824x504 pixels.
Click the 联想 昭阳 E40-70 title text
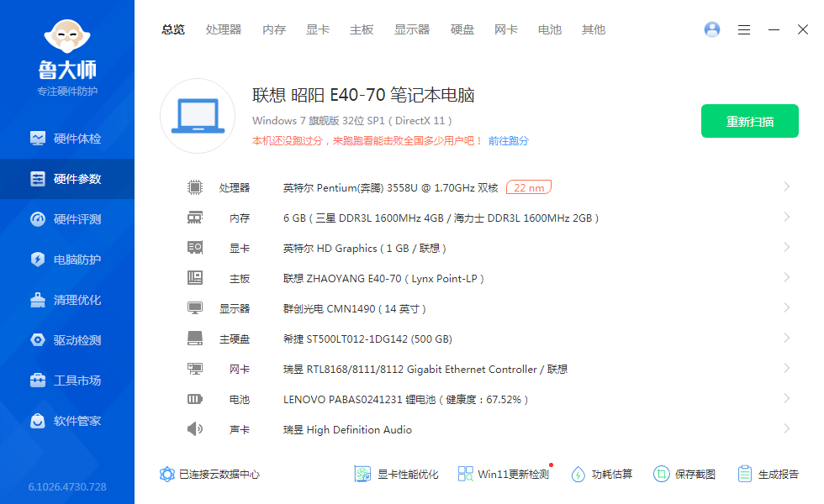point(363,95)
